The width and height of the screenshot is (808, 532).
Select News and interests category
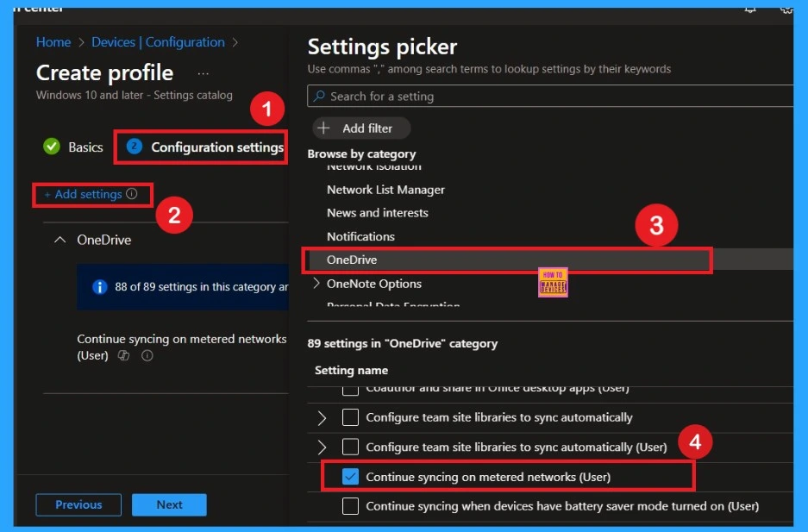pyautogui.click(x=377, y=213)
